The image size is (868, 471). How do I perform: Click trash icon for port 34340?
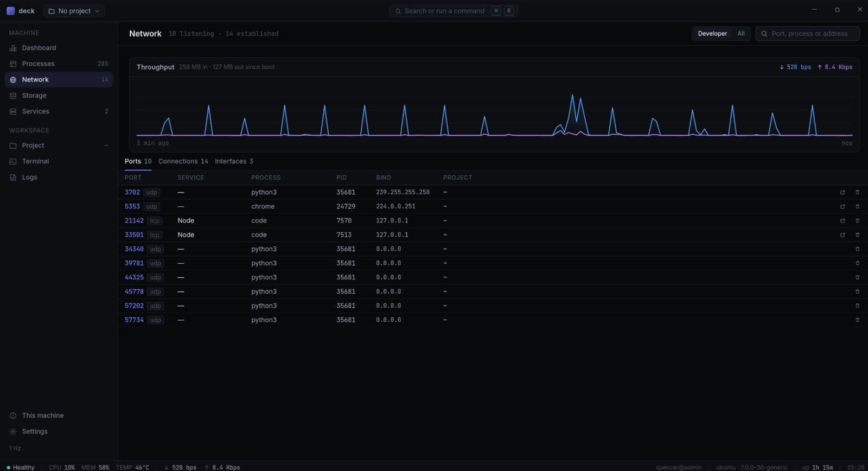click(858, 249)
